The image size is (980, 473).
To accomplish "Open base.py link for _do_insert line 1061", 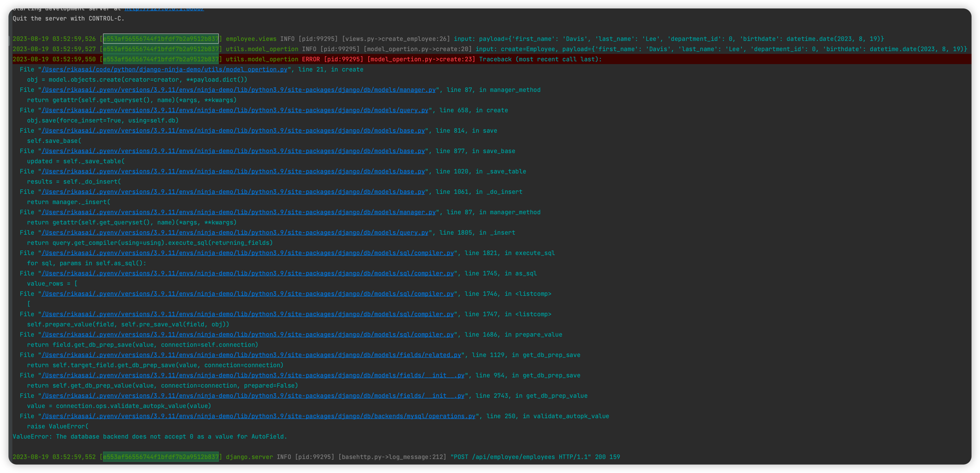I will [x=233, y=192].
